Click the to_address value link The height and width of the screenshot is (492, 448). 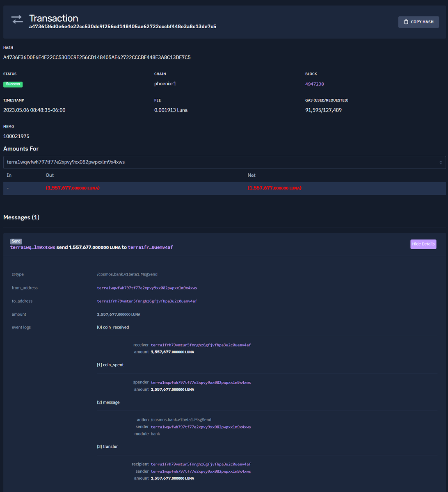pyautogui.click(x=147, y=301)
